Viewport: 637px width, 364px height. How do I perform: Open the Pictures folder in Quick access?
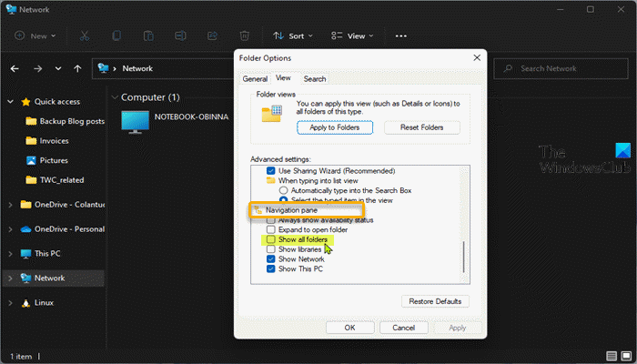[53, 160]
